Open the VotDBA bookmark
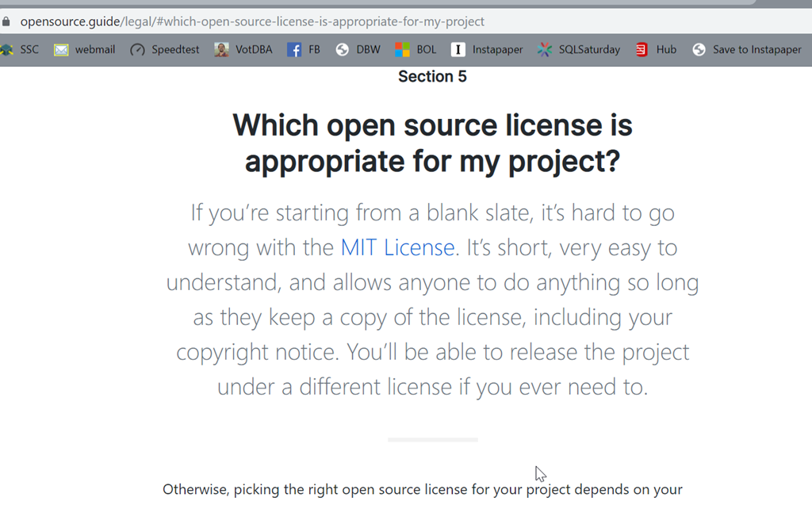Viewport: 812px width, 505px height. tap(243, 49)
